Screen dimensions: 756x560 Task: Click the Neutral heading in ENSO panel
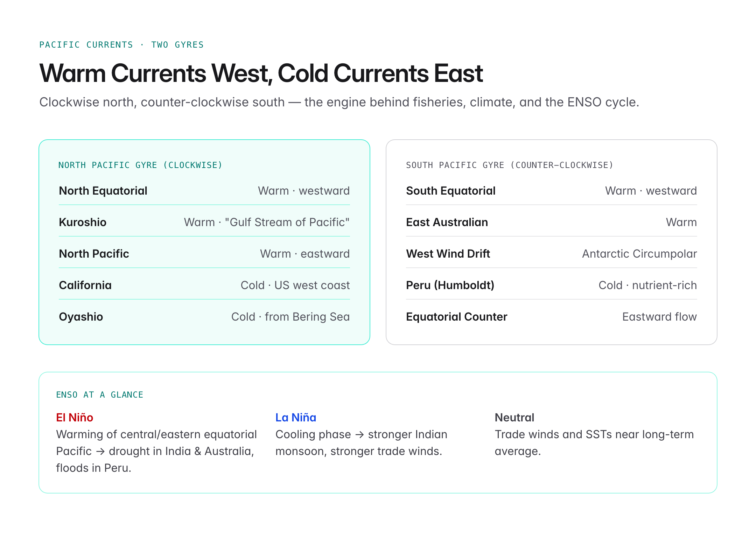514,417
